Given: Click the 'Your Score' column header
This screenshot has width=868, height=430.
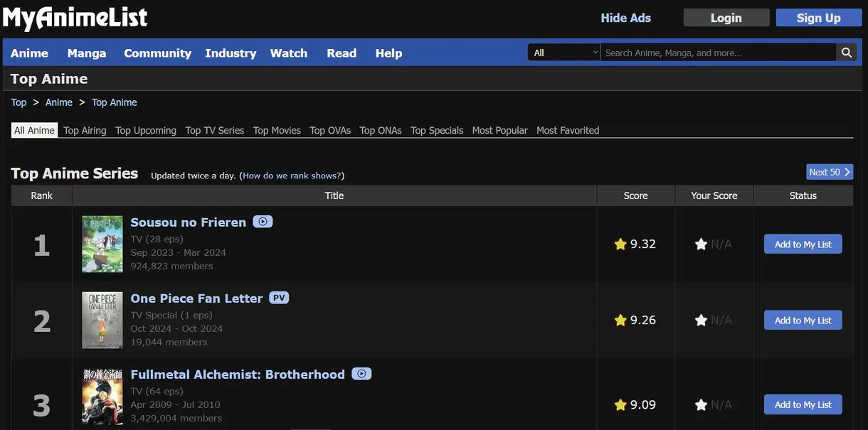Looking at the screenshot, I should click(714, 195).
